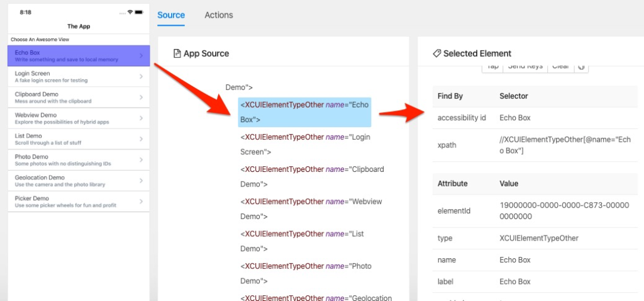Click the tag icon beside Selected Element
The image size is (644, 301).
tap(436, 54)
